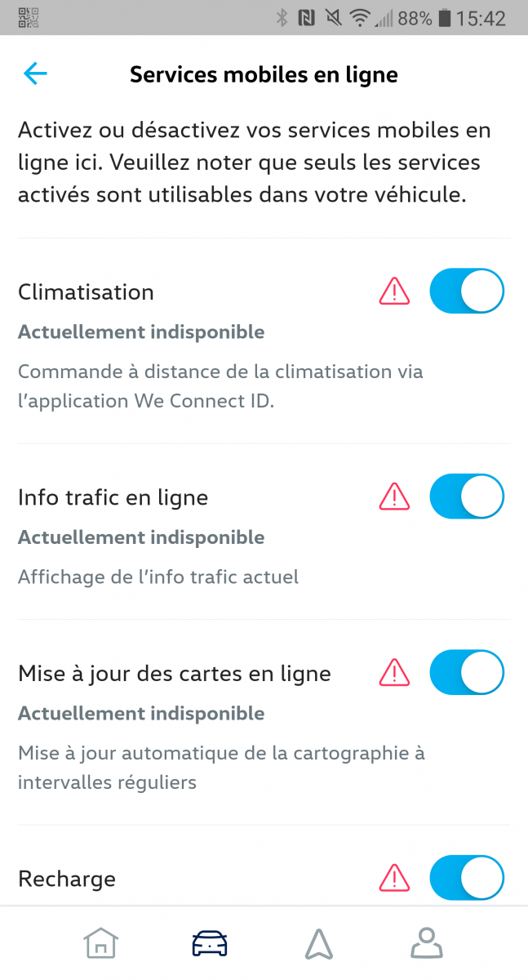This screenshot has width=528, height=980.
Task: Tap the Climatisation service title
Action: (x=86, y=292)
